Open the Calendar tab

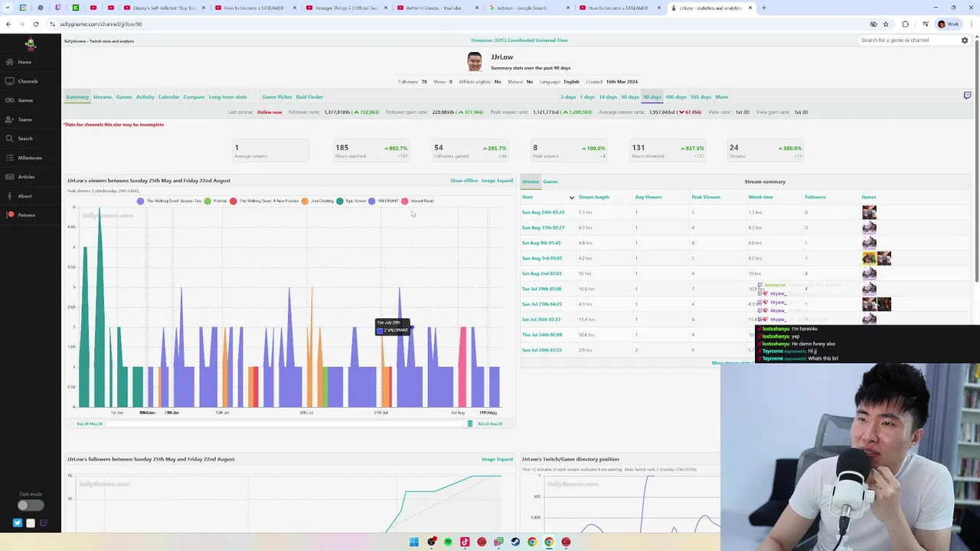[168, 97]
